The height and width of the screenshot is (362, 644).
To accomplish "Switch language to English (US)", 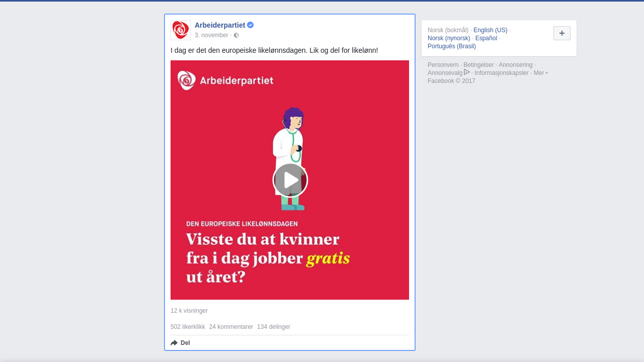I will 491,30.
